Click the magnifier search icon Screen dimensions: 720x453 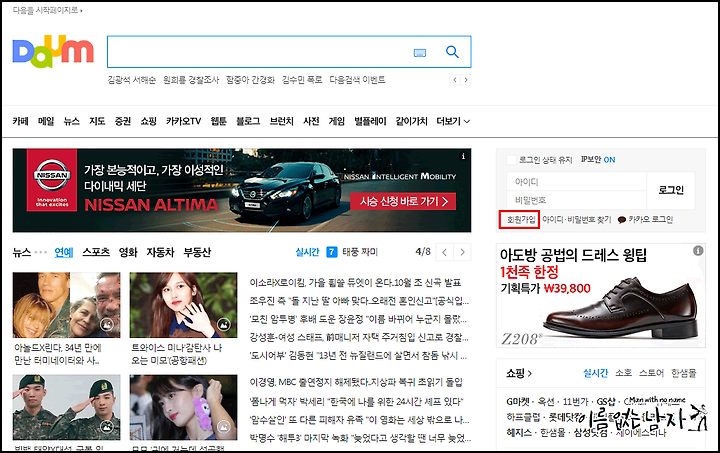tap(452, 52)
